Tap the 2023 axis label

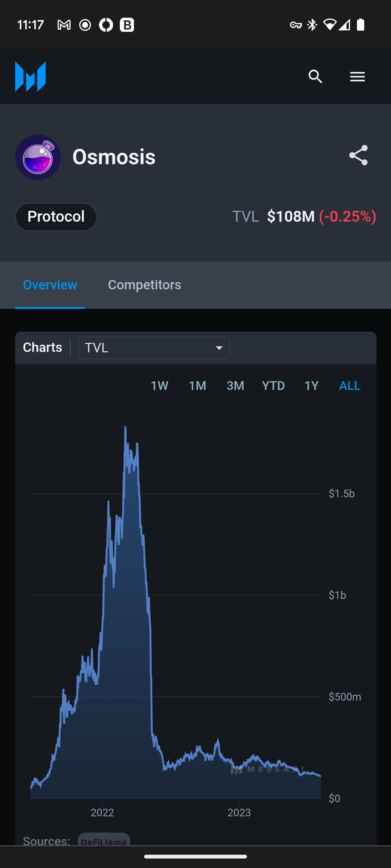coord(239,813)
